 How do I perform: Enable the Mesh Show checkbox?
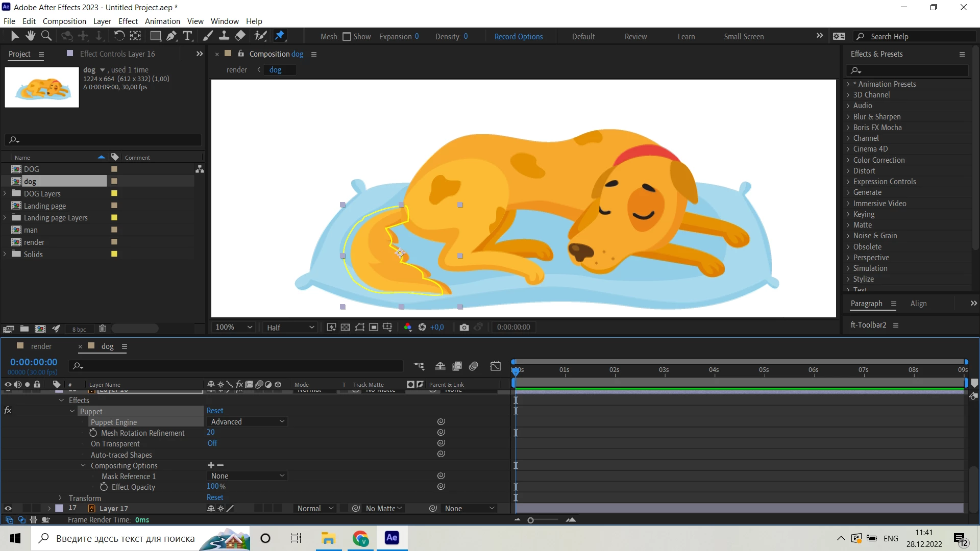[x=347, y=37]
